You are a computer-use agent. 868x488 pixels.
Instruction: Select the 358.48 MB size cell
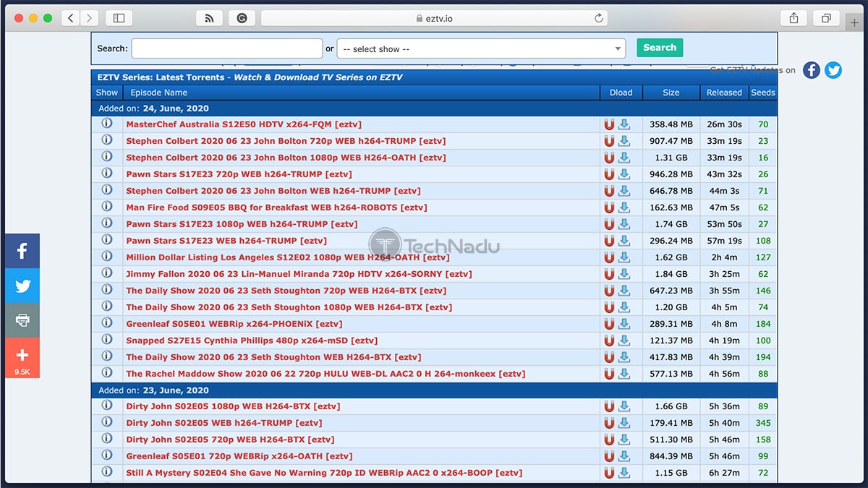(x=671, y=124)
